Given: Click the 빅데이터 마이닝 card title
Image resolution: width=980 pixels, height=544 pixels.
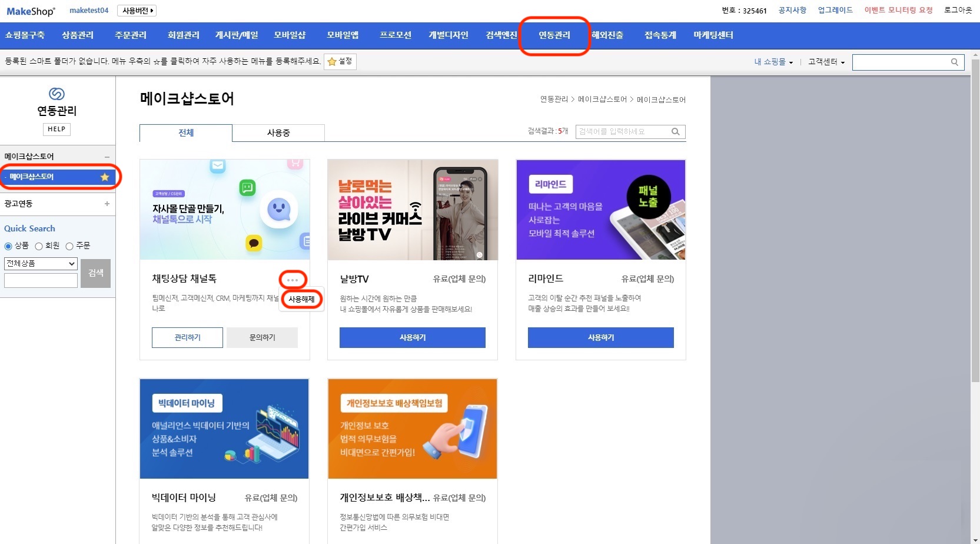Looking at the screenshot, I should pos(184,498).
